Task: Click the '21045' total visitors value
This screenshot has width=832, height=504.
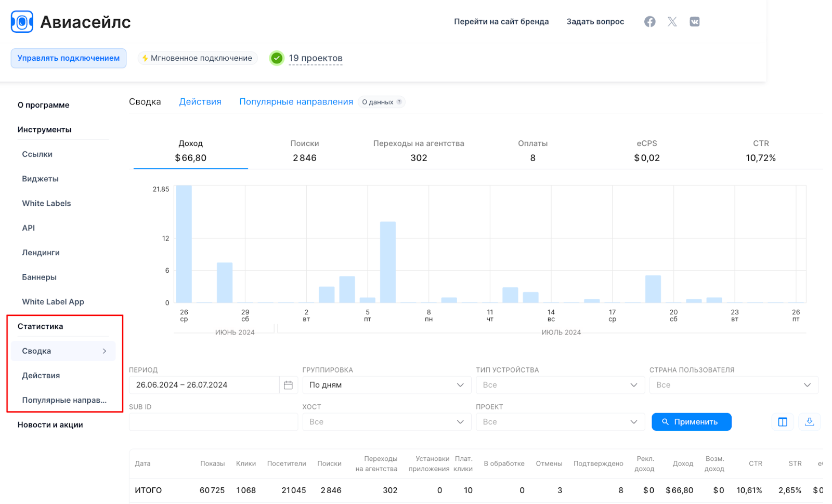Action: click(294, 490)
